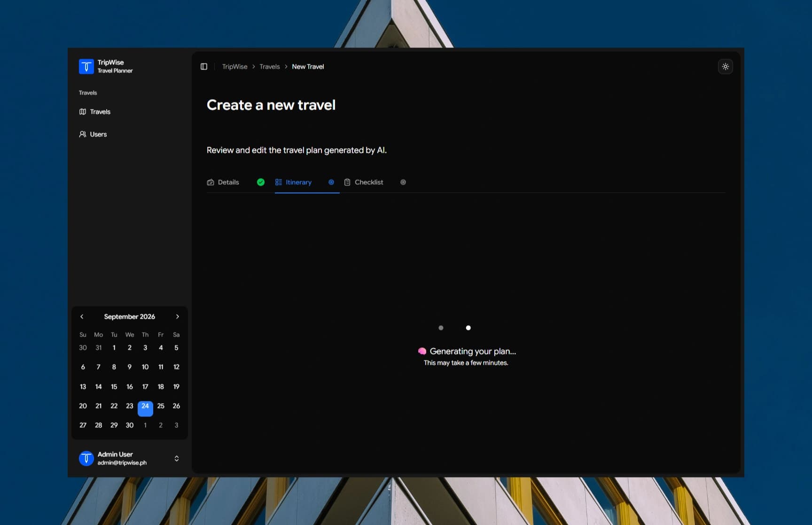The image size is (812, 525).
Task: Switch to the Itinerary tab
Action: tap(298, 182)
